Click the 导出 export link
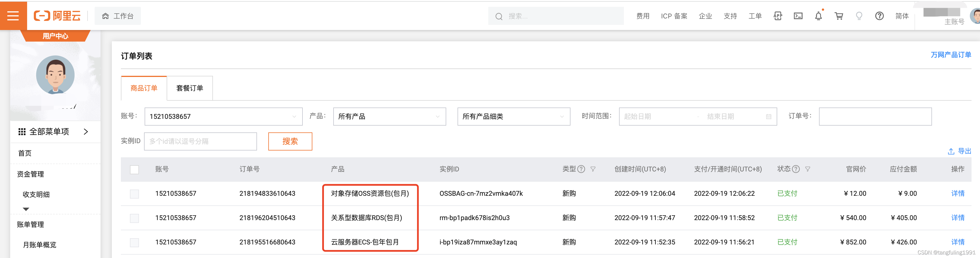 964,151
